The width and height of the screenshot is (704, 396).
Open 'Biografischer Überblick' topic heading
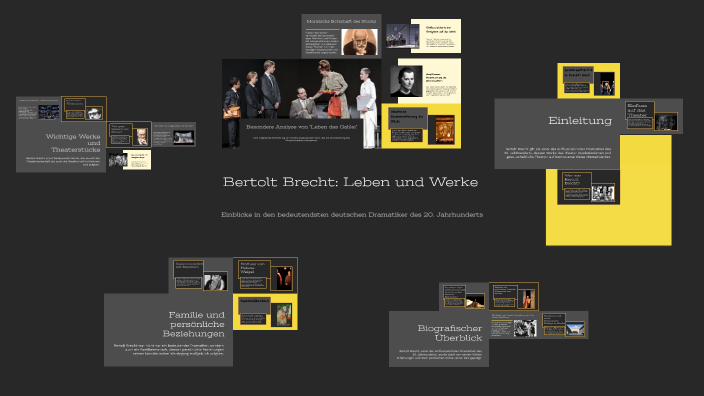[450, 333]
